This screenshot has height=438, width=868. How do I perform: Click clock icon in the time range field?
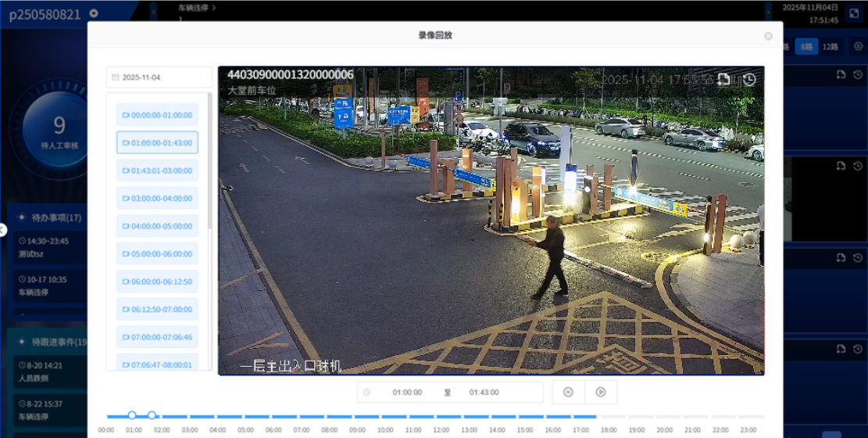(x=366, y=392)
